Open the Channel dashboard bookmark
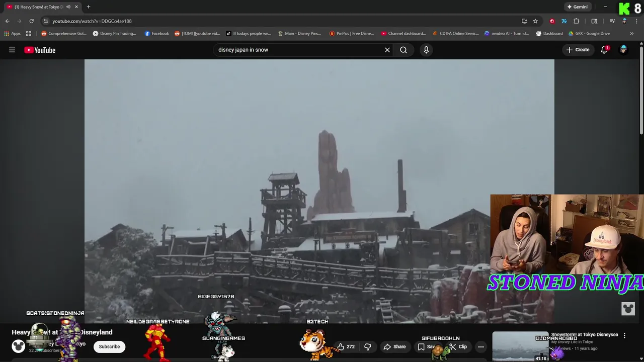644x362 pixels. point(404,34)
